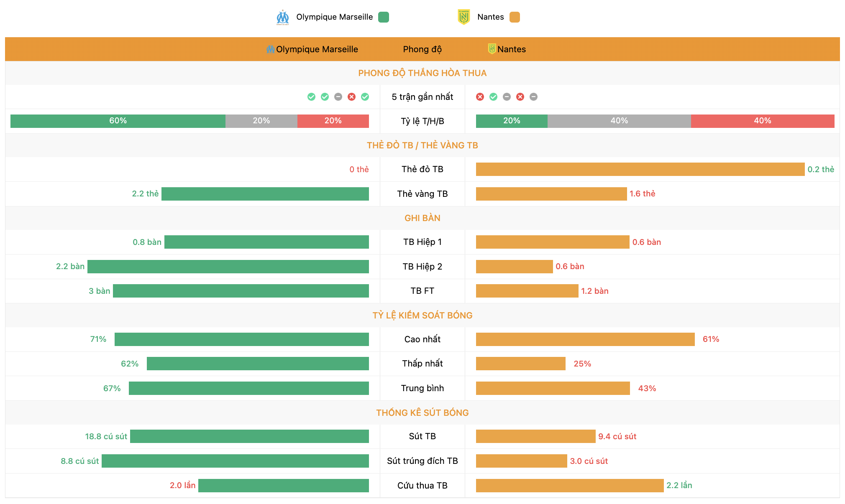
Task: Click the '5 trận gần nhất' label
Action: click(x=422, y=97)
